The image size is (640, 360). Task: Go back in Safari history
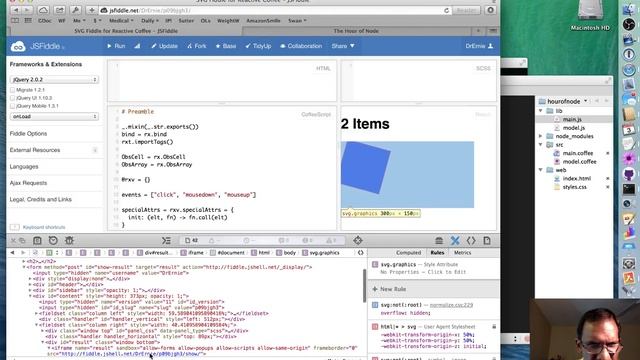pos(16,10)
